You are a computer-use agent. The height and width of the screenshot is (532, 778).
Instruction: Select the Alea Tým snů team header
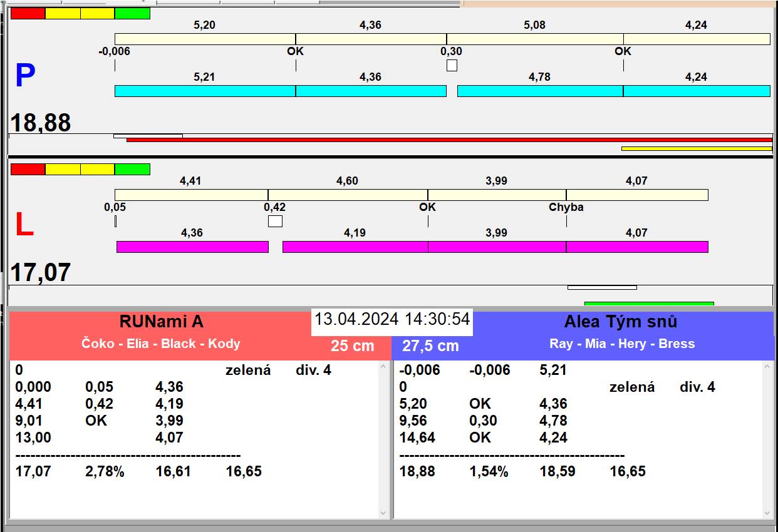[x=620, y=322]
